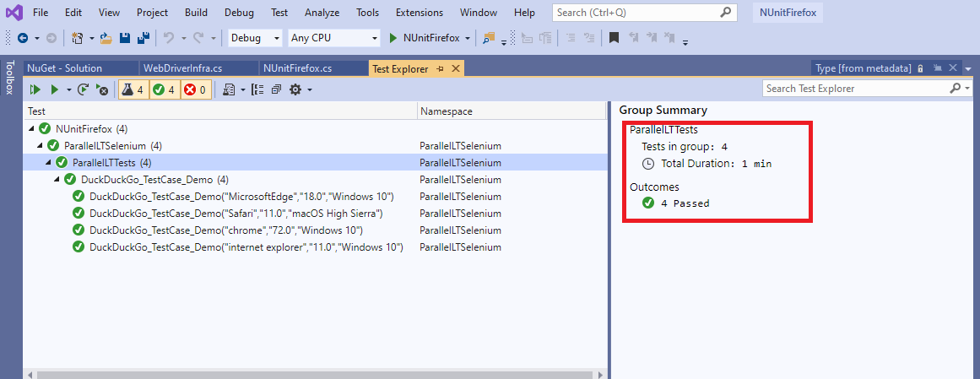Screen dimensions: 980x379
Task: Collapse the ParallelLTSelenium (4) node
Action: (x=41, y=146)
